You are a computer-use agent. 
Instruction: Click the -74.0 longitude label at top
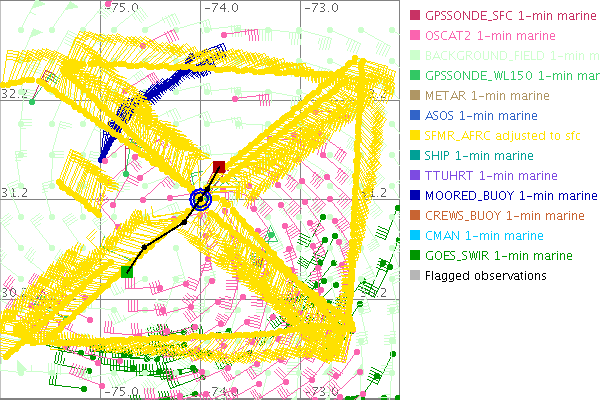[221, 8]
